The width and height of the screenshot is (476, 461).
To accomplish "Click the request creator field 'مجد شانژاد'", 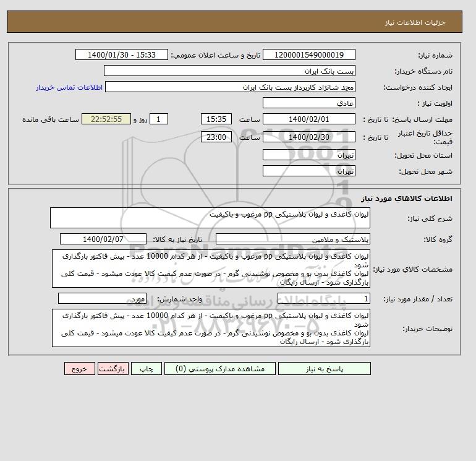I will coord(230,87).
